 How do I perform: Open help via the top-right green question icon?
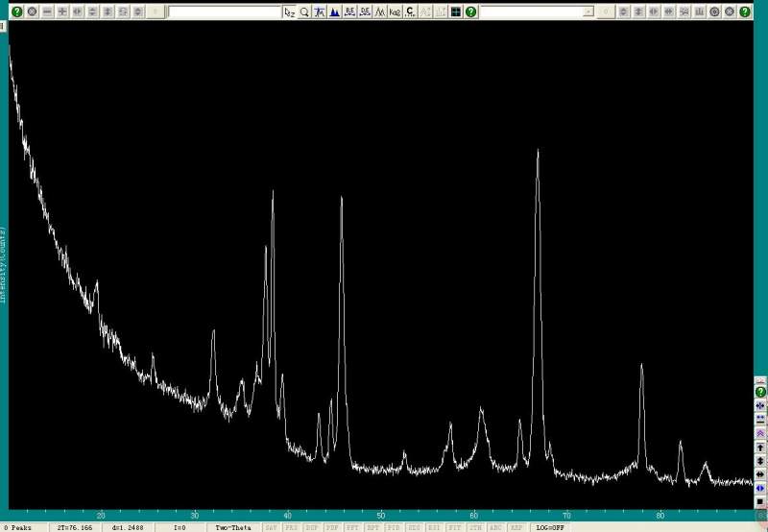745,12
